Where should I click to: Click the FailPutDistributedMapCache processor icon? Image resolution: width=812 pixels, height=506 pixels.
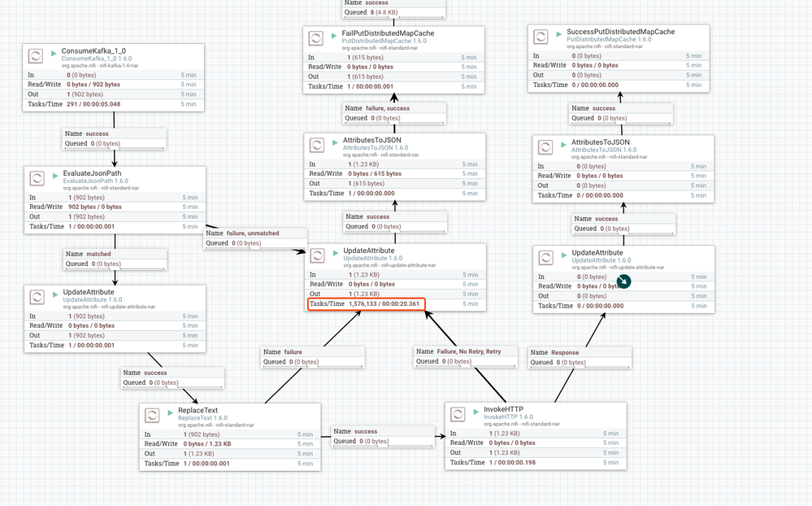pos(316,38)
